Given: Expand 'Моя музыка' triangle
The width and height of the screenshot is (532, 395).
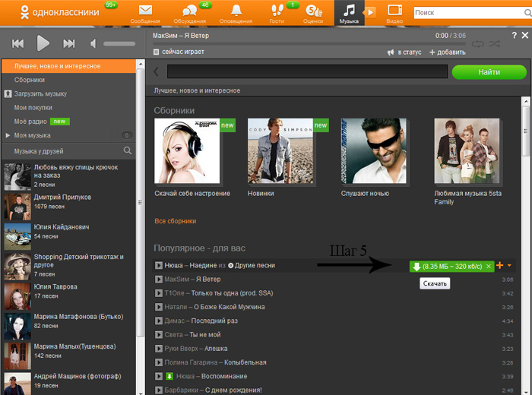Looking at the screenshot, I should tap(8, 135).
